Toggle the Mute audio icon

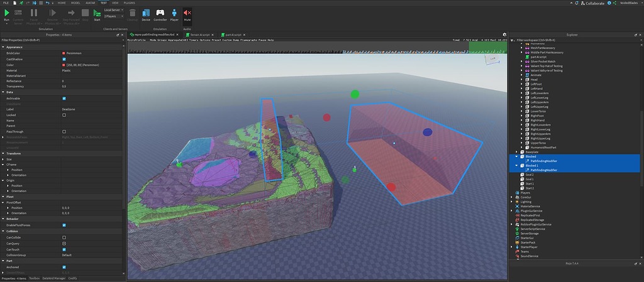click(187, 13)
